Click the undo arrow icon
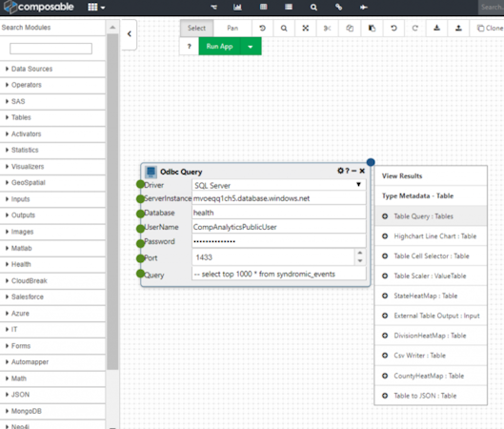 pyautogui.click(x=393, y=29)
